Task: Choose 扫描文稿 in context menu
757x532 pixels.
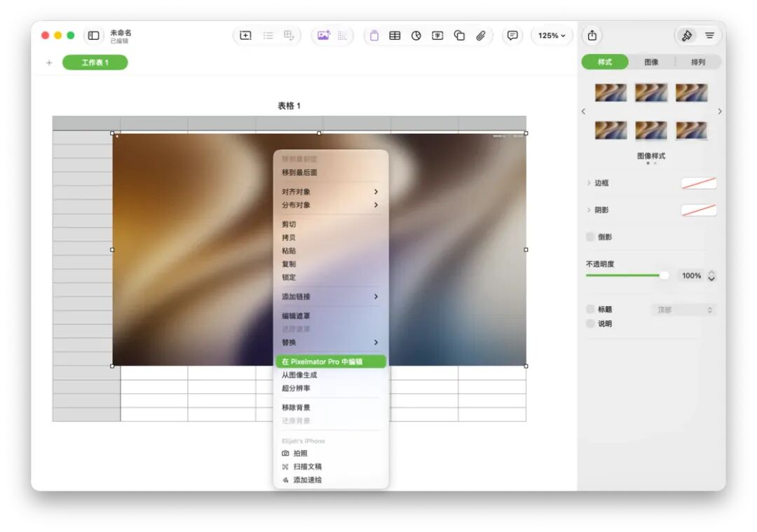Action: [330, 467]
